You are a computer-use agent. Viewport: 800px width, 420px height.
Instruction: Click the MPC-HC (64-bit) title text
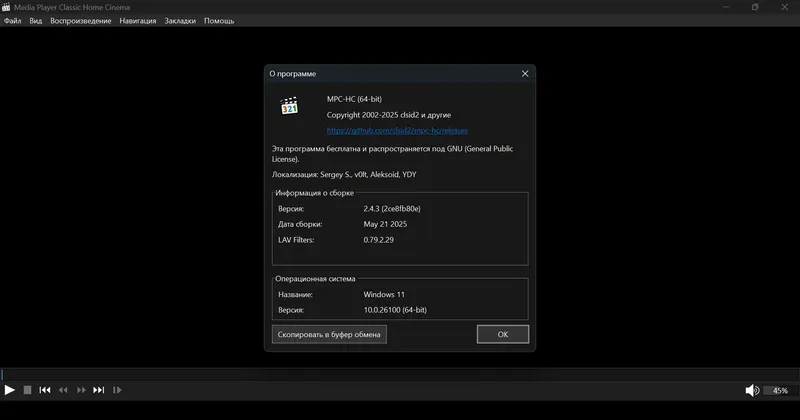coord(354,99)
